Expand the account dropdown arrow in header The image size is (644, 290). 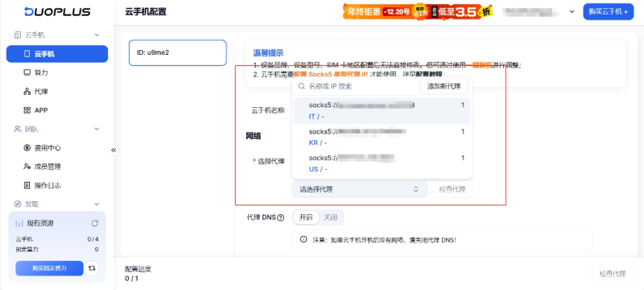tap(572, 12)
